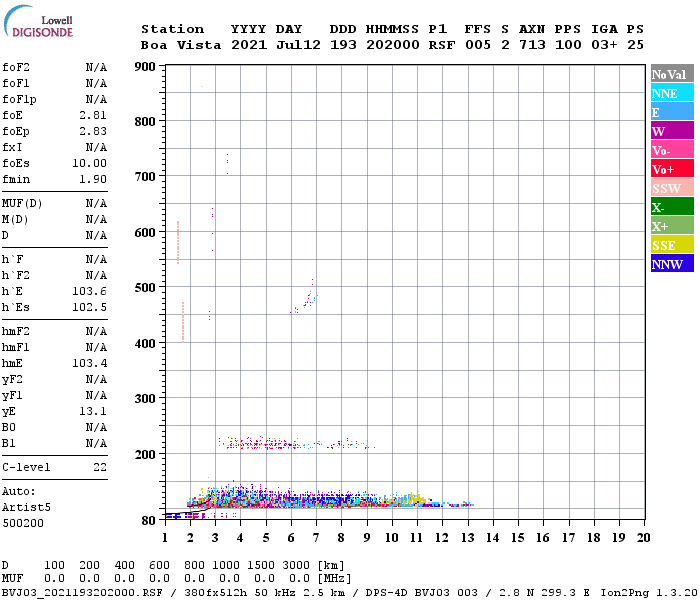Click the MUF(D) parameter label
700x600 pixels.
point(22,204)
